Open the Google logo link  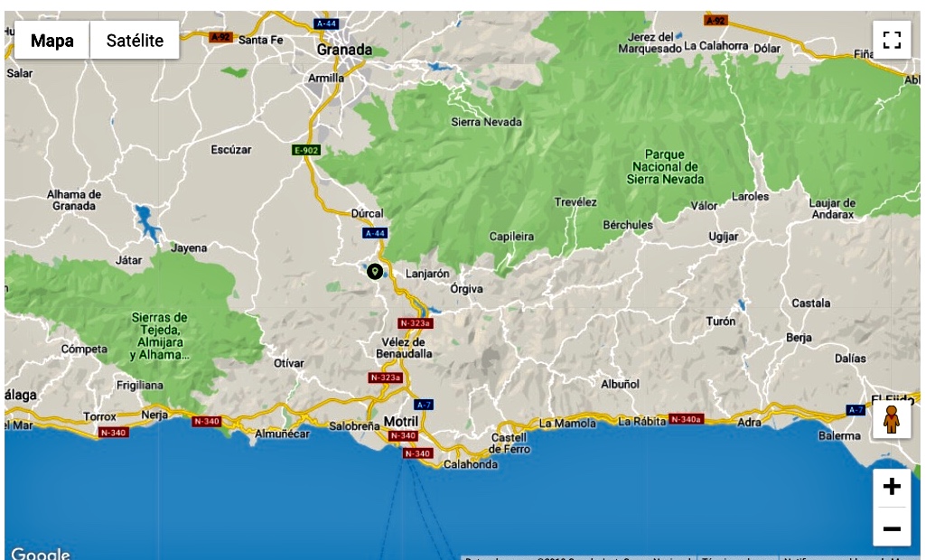(x=41, y=553)
